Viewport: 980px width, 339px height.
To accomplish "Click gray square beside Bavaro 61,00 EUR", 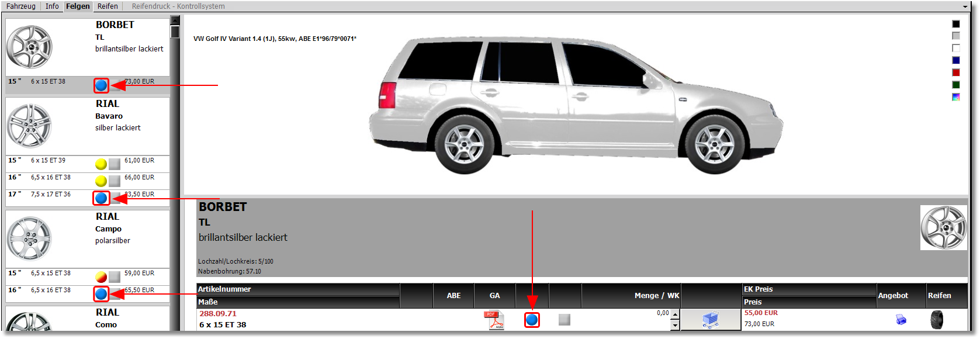I will (x=115, y=164).
